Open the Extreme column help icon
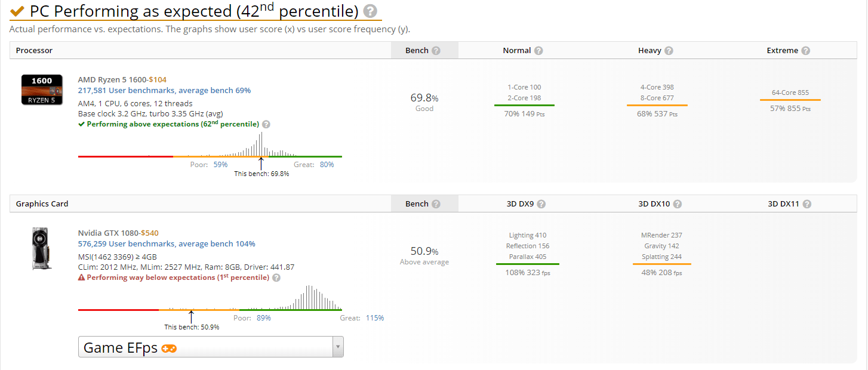The height and width of the screenshot is (370, 868). pyautogui.click(x=806, y=50)
